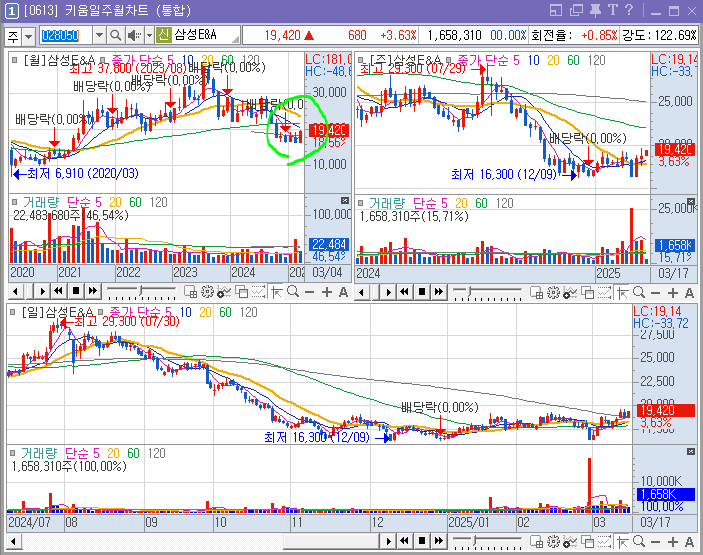
Task: Click the speaker sound alert icon
Action: (133, 35)
